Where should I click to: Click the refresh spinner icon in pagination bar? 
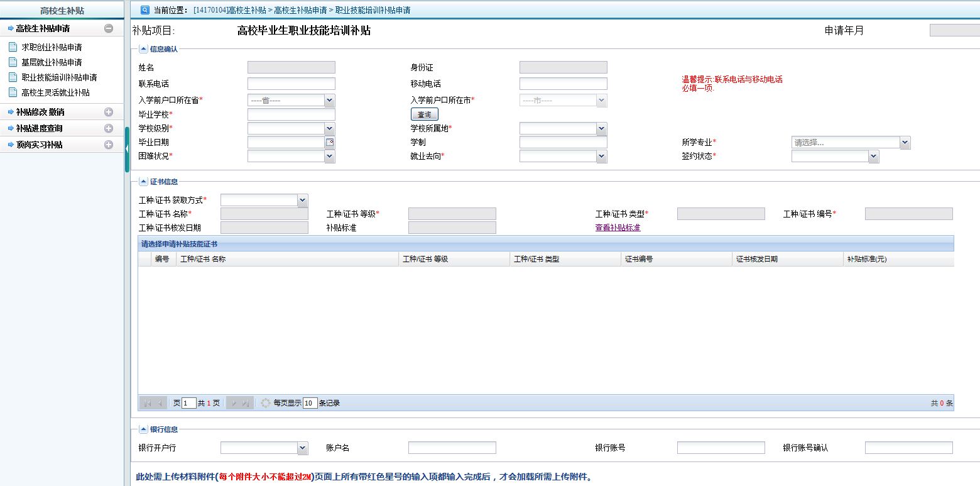[265, 402]
